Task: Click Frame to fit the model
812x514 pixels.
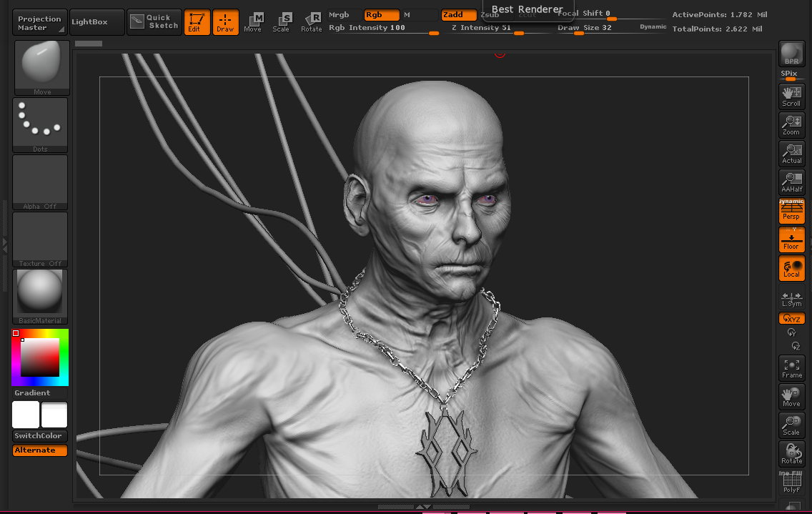Action: (x=792, y=368)
